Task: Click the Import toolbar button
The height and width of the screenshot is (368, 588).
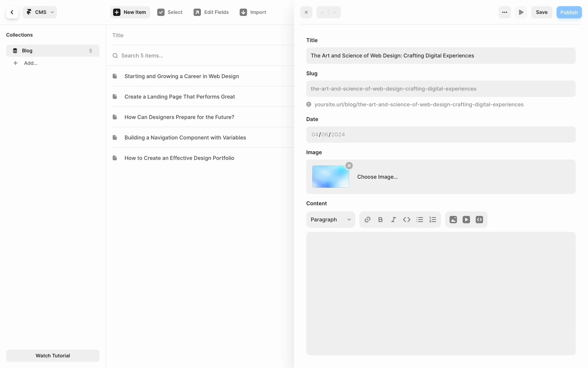Action: tap(253, 12)
